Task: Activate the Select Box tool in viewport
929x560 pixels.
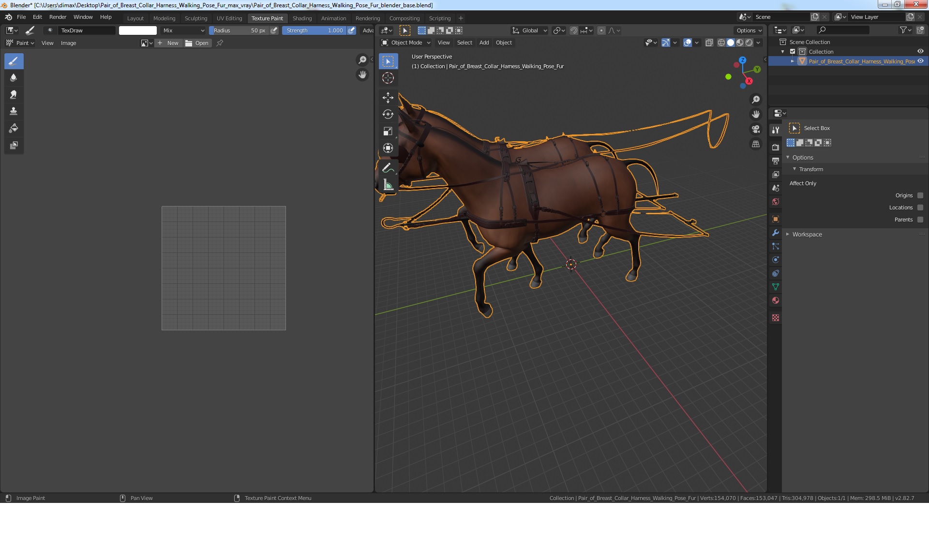Action: click(388, 61)
